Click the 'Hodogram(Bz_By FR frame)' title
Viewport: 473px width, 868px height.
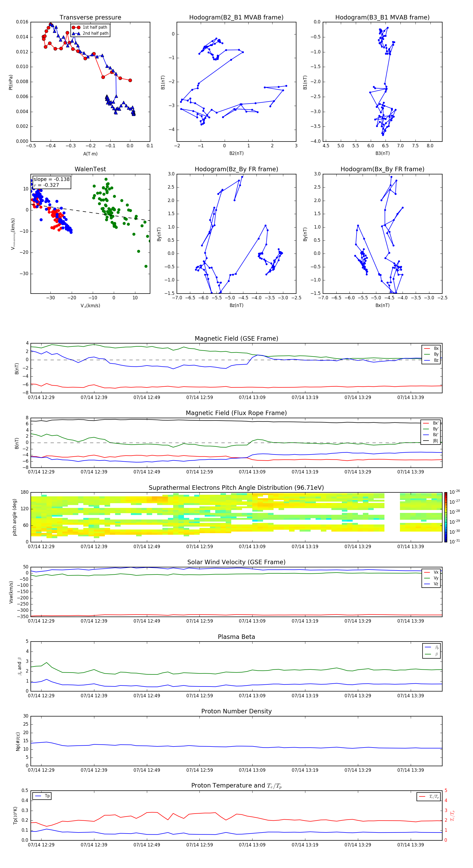pyautogui.click(x=236, y=169)
